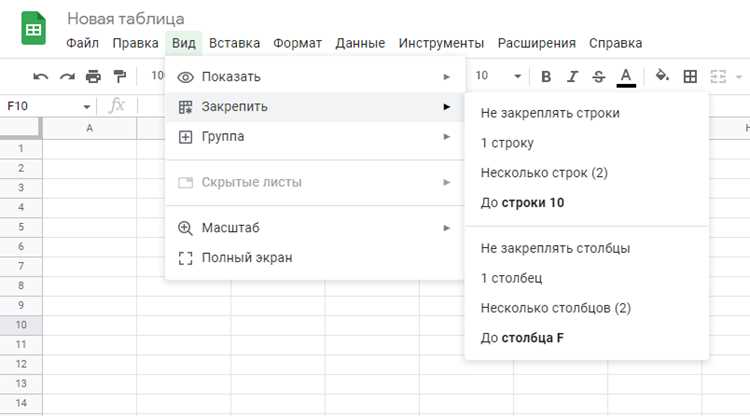Click the Undo arrow icon
This screenshot has width=750, height=416.
(x=41, y=77)
